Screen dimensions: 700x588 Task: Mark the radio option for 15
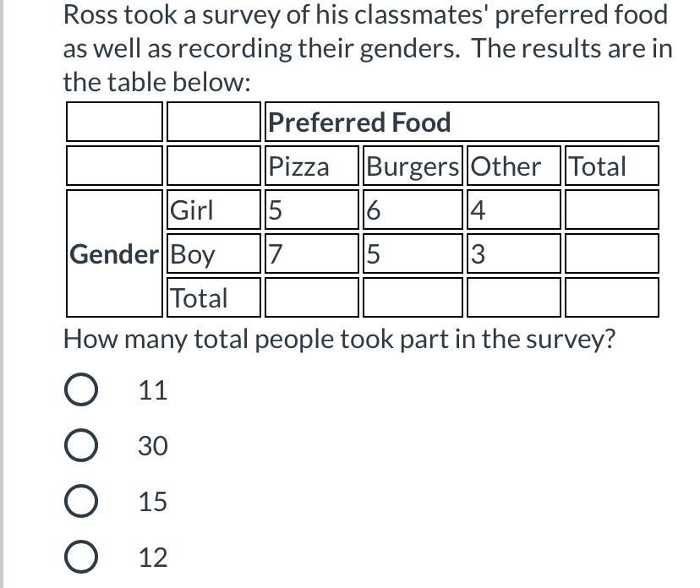coord(81,501)
